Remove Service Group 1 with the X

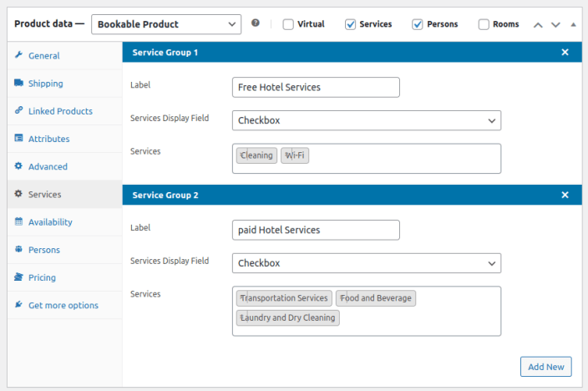pos(565,52)
